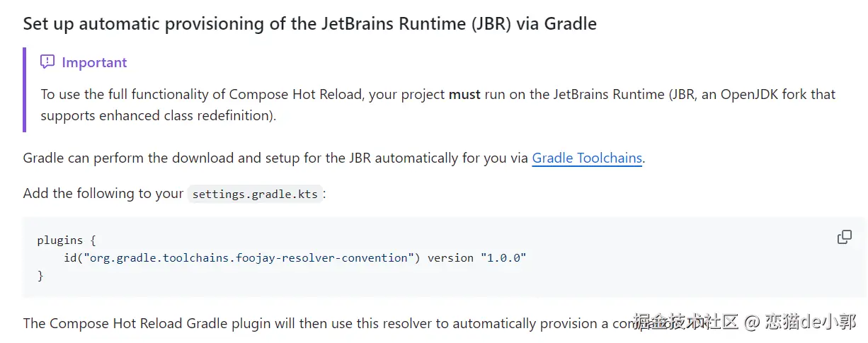Click the bold word 'must'

coord(464,95)
